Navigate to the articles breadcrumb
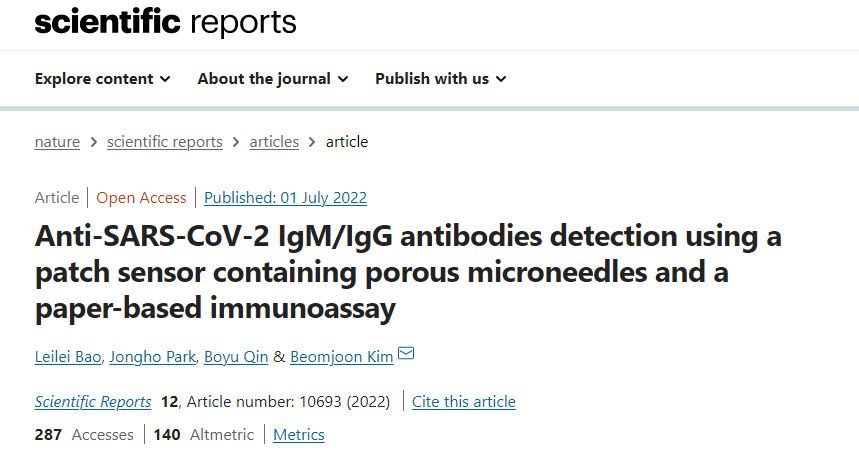The width and height of the screenshot is (859, 465). (274, 142)
